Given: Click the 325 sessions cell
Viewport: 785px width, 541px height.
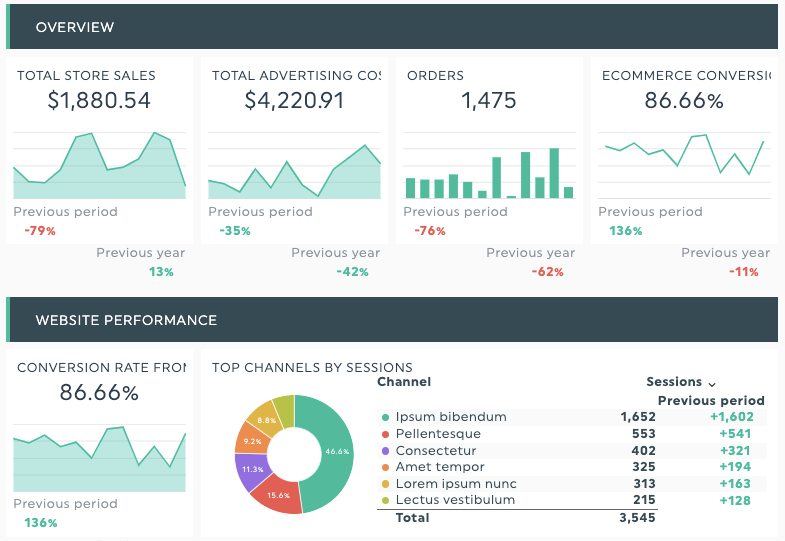Looking at the screenshot, I should point(644,467).
